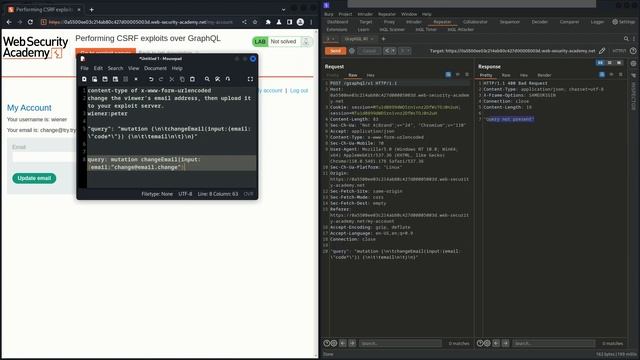Switch to the Intruder tab in Burp
This screenshot has width=640, height=360.
click(414, 22)
